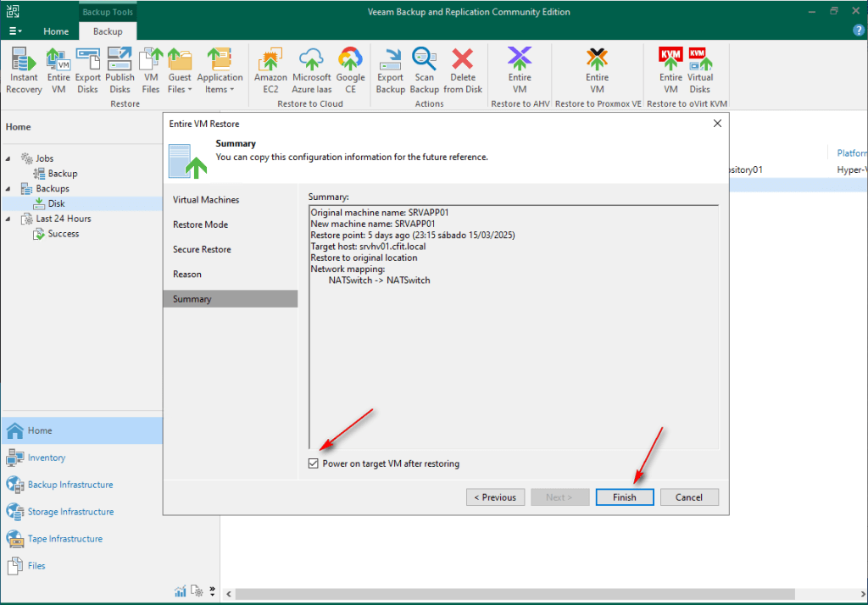Collapse the Backups tree node
868x605 pixels.
[x=8, y=189]
